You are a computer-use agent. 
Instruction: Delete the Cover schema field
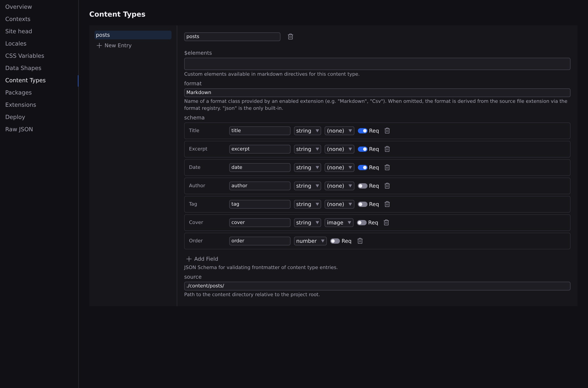(386, 222)
